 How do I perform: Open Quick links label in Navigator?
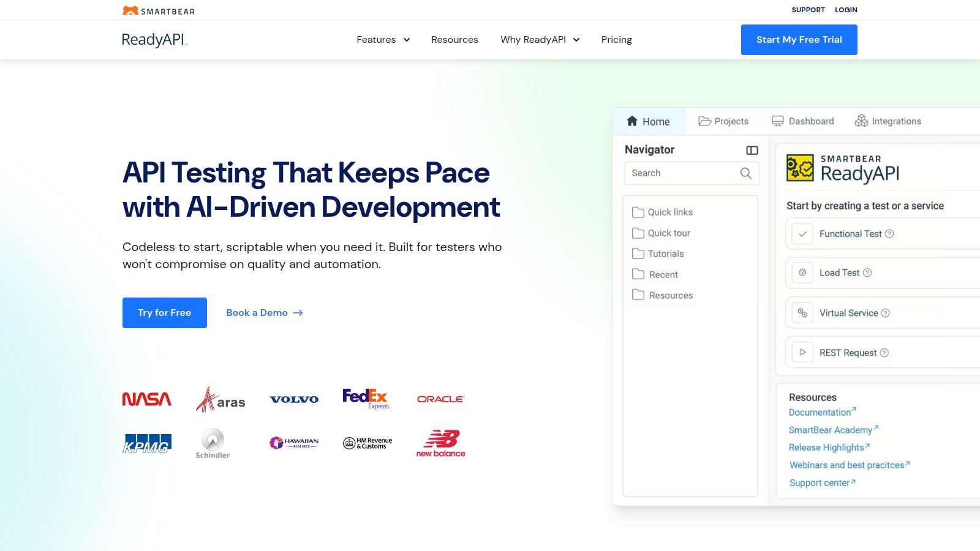(x=670, y=212)
